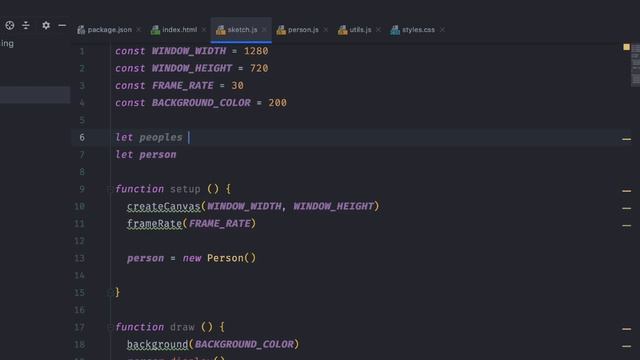
Task: Click the WINDOW_WIDTH constant on line 1
Action: pyautogui.click(x=189, y=51)
